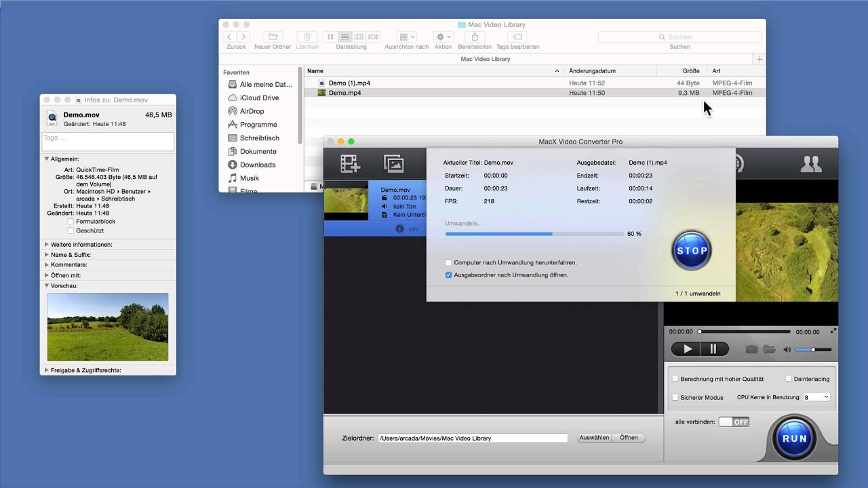
Task: Expand Freigabe & Zugriffsrechte section
Action: [x=47, y=371]
